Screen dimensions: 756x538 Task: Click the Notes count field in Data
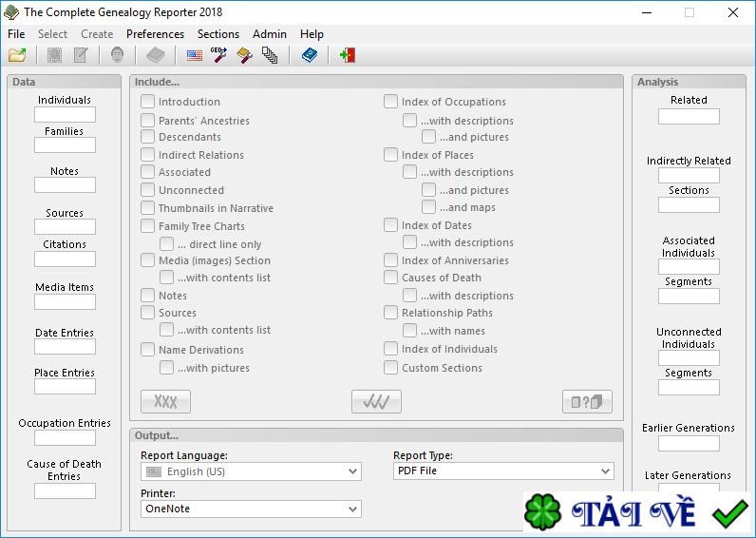(66, 184)
